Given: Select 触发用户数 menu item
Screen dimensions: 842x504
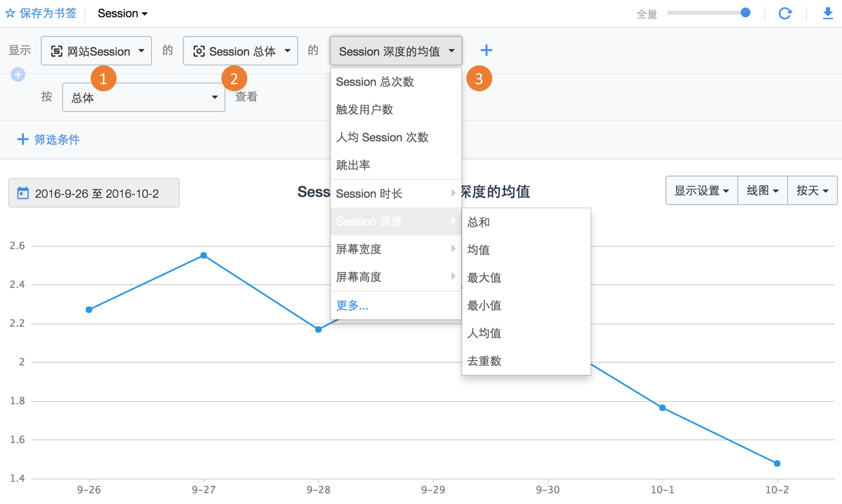Looking at the screenshot, I should (364, 110).
